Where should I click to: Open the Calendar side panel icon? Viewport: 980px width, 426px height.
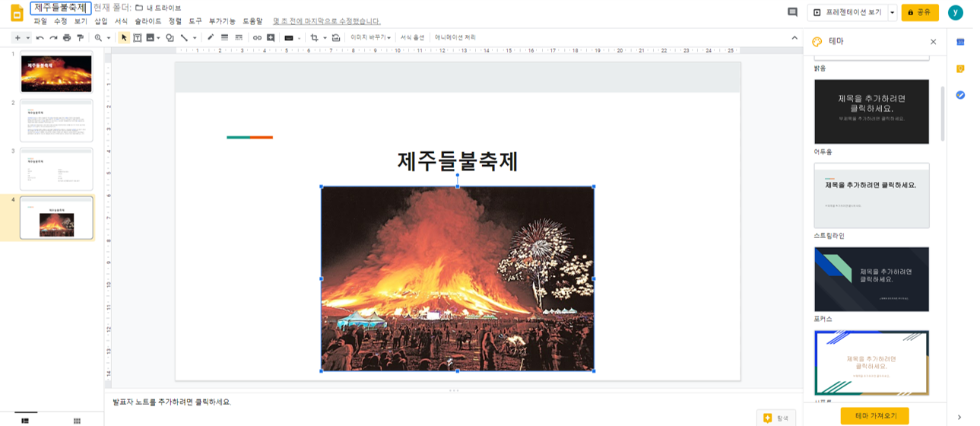point(960,42)
